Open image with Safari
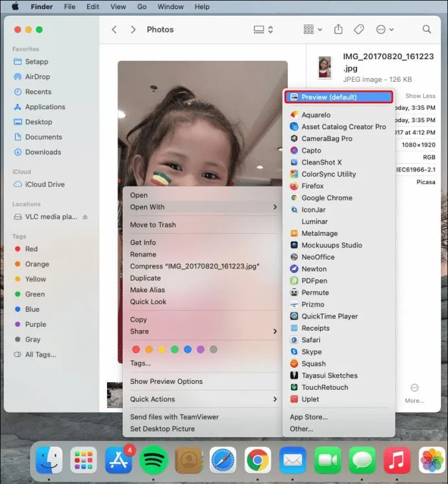 coord(338,340)
